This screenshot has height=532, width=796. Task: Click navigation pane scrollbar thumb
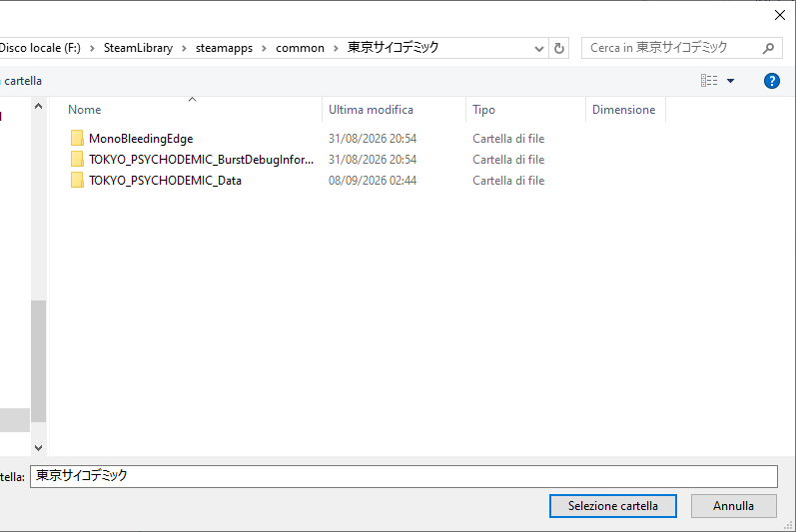point(38,361)
